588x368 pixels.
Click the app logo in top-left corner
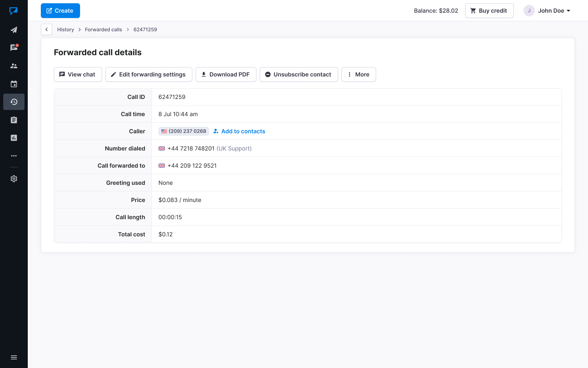tap(13, 11)
